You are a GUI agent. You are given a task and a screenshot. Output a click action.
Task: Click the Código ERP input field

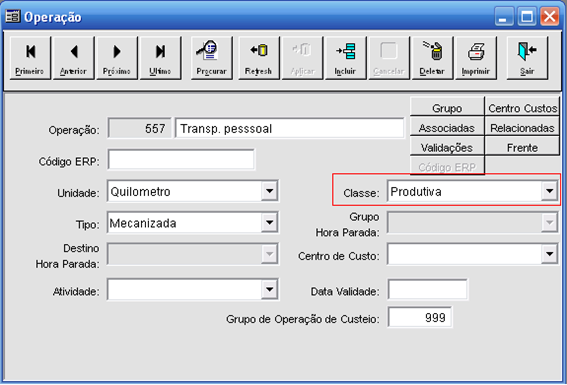(x=181, y=159)
